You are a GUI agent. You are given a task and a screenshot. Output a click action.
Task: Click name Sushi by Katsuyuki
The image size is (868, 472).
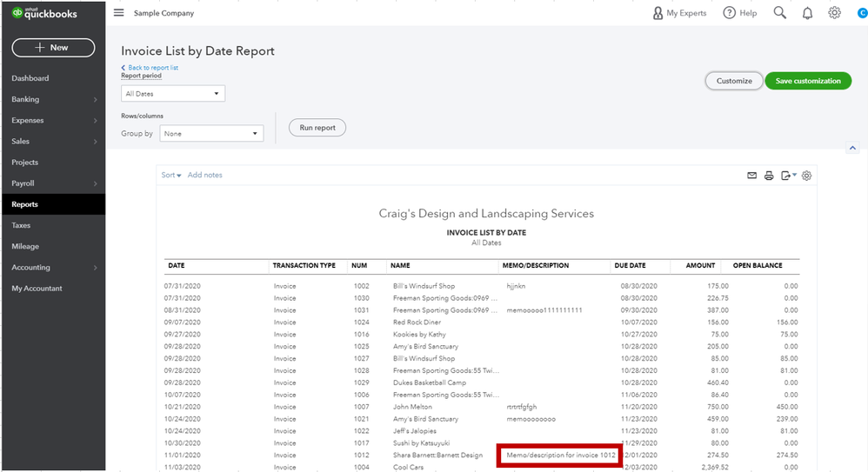pos(421,443)
